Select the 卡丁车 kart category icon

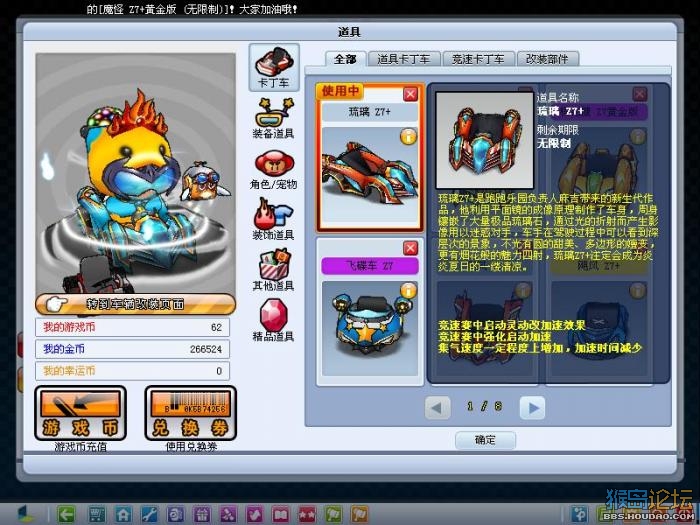point(274,67)
